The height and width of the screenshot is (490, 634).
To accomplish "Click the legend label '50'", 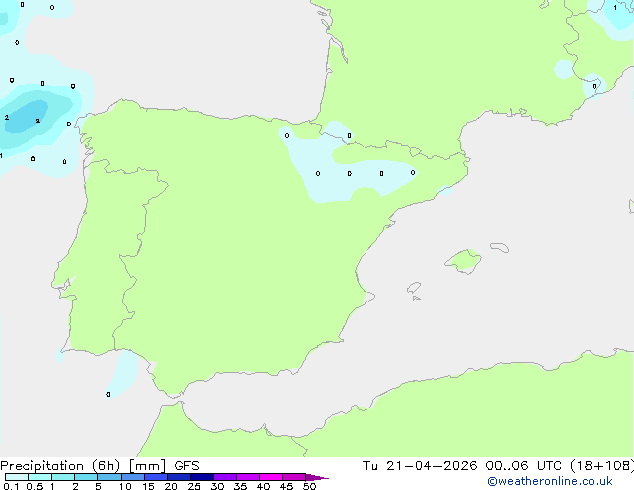I will click(309, 486).
